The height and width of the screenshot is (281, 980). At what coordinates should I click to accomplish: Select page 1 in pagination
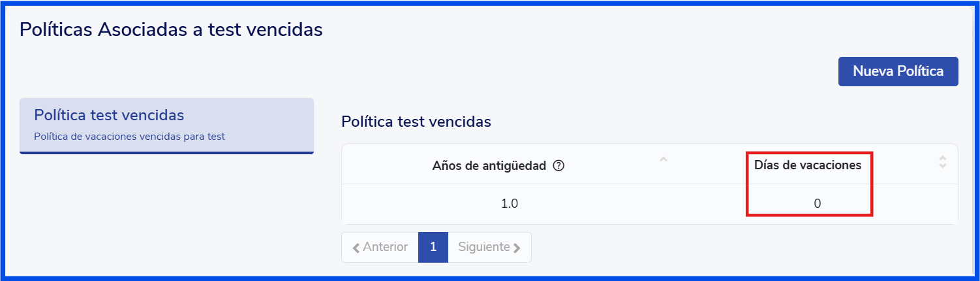click(433, 247)
